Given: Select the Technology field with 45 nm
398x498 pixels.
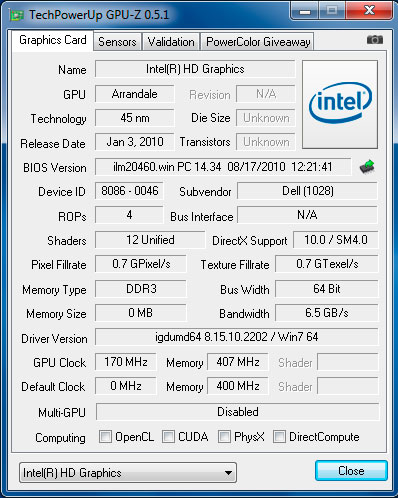Looking at the screenshot, I should pos(135,118).
